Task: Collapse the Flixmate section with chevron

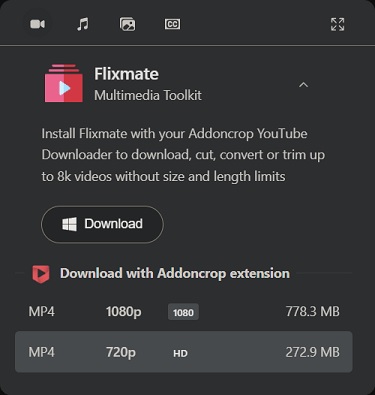Action: 303,85
